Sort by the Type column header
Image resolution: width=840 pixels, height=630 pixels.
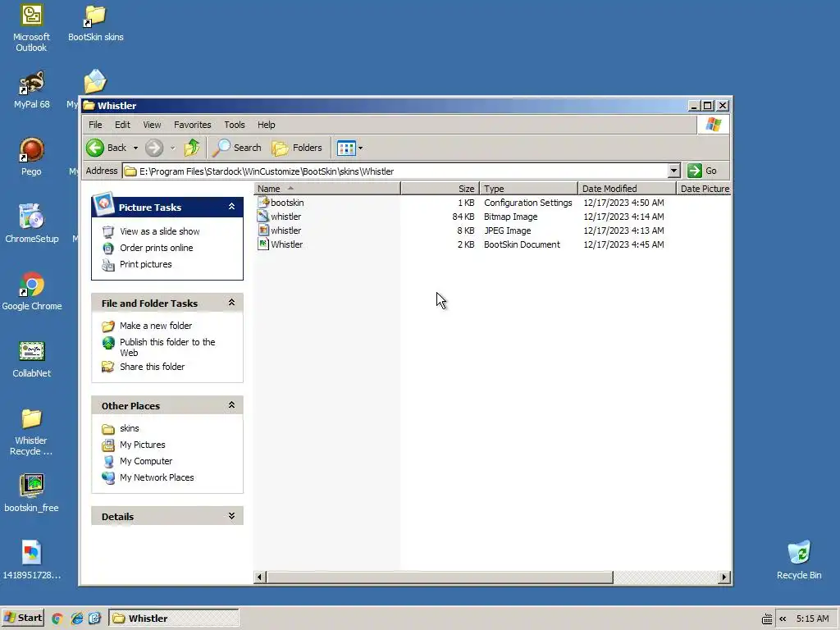click(x=529, y=189)
